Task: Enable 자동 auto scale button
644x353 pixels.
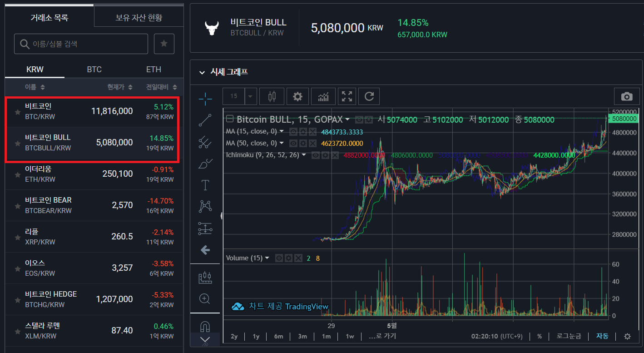Action: point(602,337)
